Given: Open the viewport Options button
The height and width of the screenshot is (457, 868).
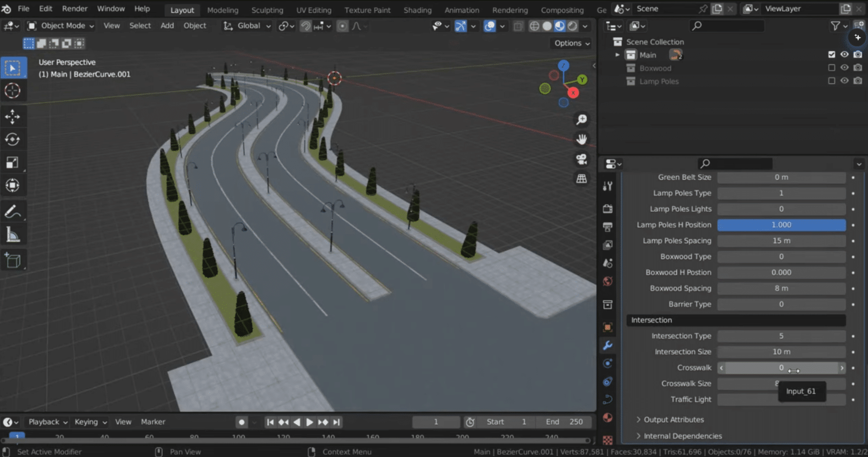Looking at the screenshot, I should (x=572, y=43).
